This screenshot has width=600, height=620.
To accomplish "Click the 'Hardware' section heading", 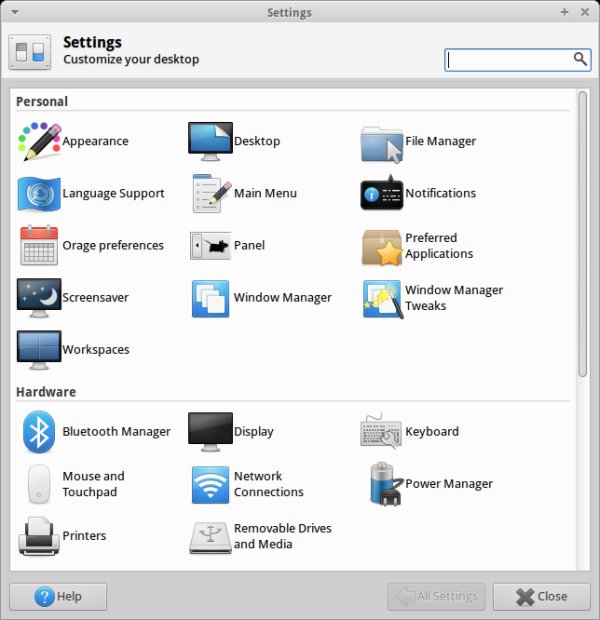I will (46, 392).
